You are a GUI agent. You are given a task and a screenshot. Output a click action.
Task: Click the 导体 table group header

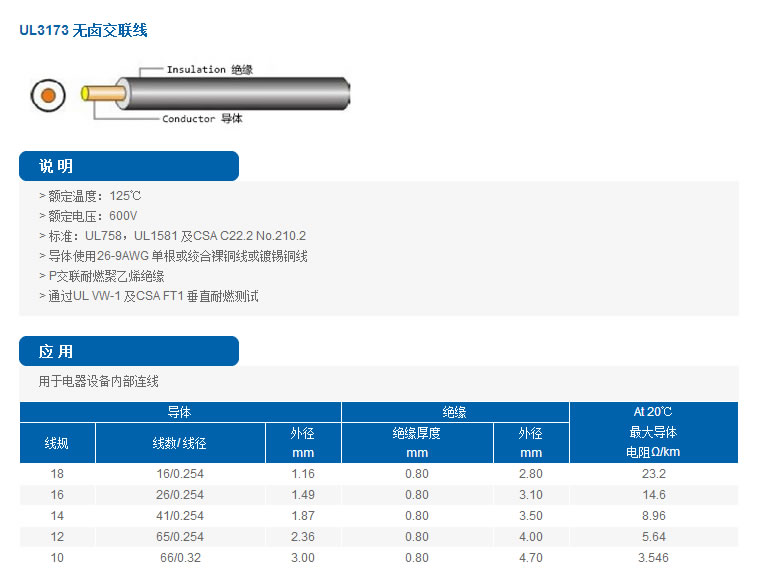point(180,412)
